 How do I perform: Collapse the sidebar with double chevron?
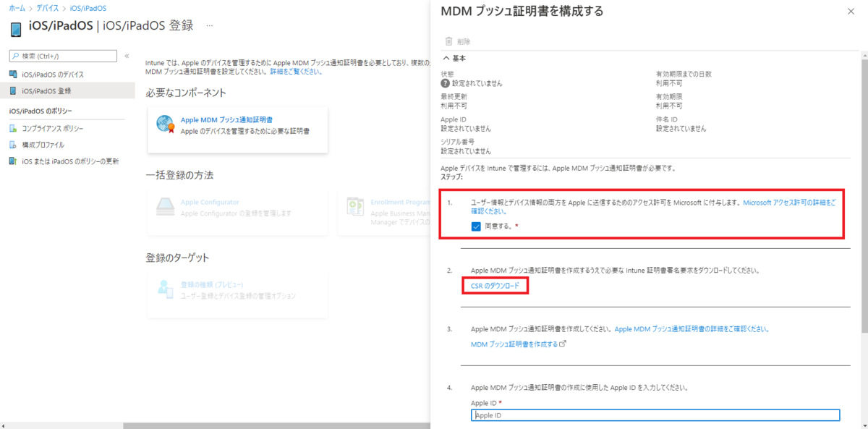pyautogui.click(x=127, y=56)
